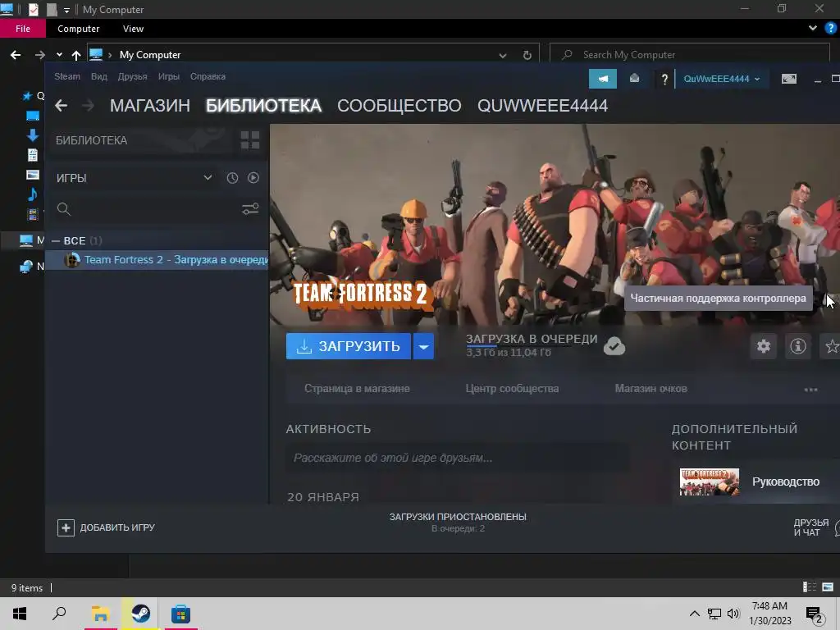Open advanced filter sliders icon in library
Screen dimensions: 840x630
pos(250,209)
